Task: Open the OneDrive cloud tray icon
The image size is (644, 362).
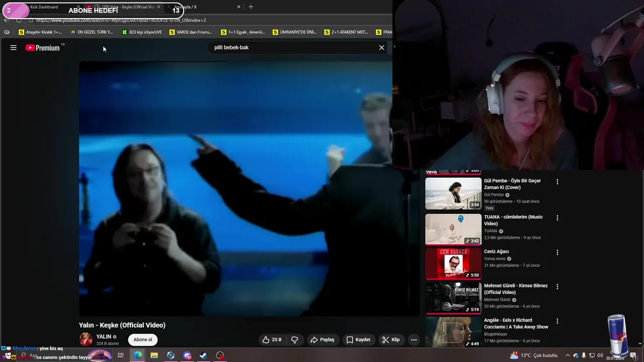Action: [576, 355]
